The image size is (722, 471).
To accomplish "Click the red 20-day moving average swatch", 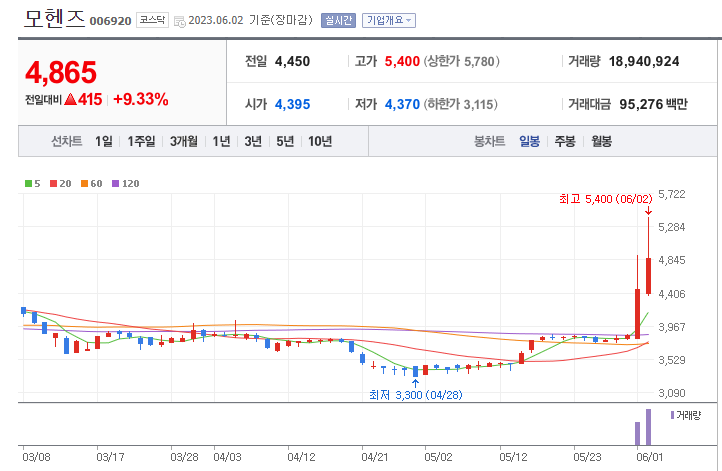I will point(53,183).
